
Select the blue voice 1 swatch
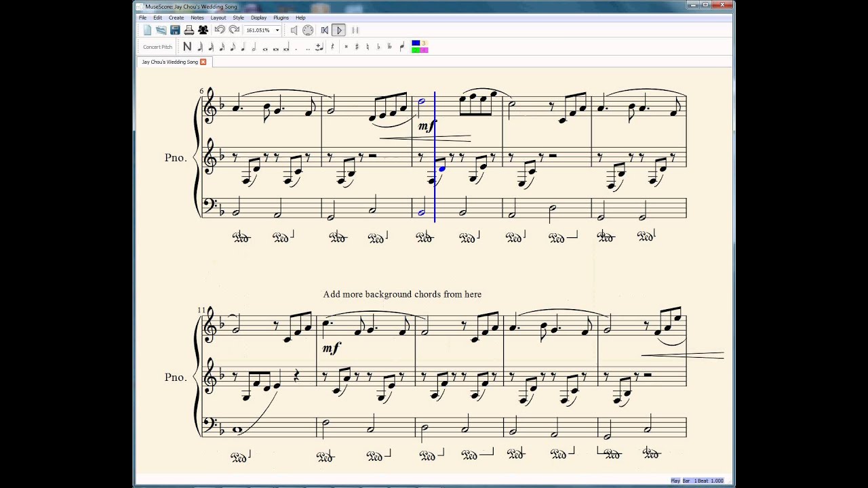coord(416,43)
